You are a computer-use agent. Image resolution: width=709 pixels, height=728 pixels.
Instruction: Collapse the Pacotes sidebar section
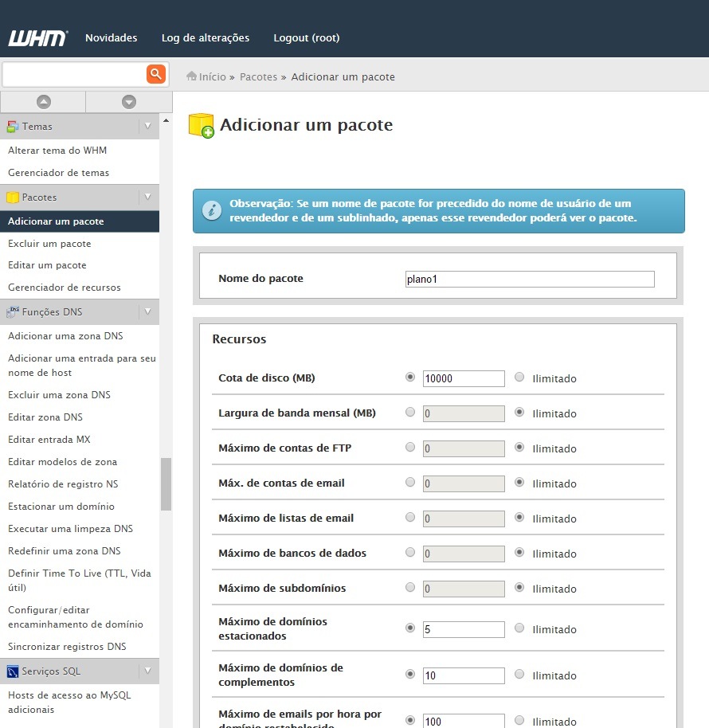pyautogui.click(x=147, y=197)
